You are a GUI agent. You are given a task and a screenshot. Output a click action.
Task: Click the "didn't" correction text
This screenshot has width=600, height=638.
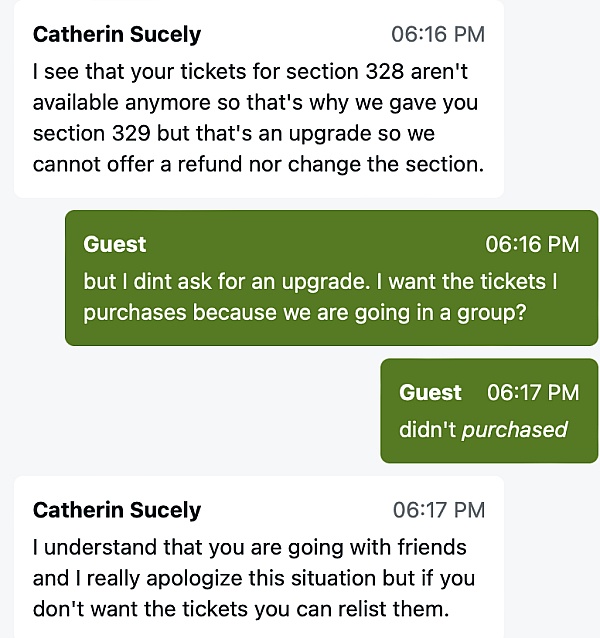pyautogui.click(x=427, y=430)
